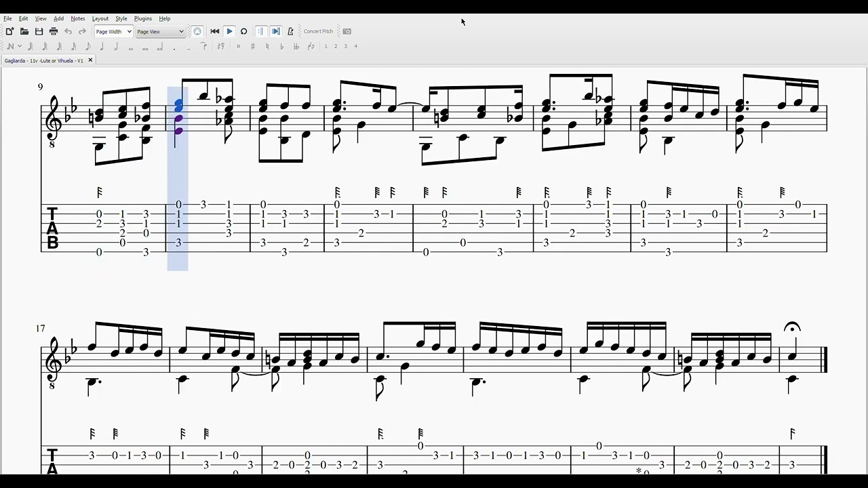Switch to voice 3
Screen dimensions: 868x488
[345, 46]
